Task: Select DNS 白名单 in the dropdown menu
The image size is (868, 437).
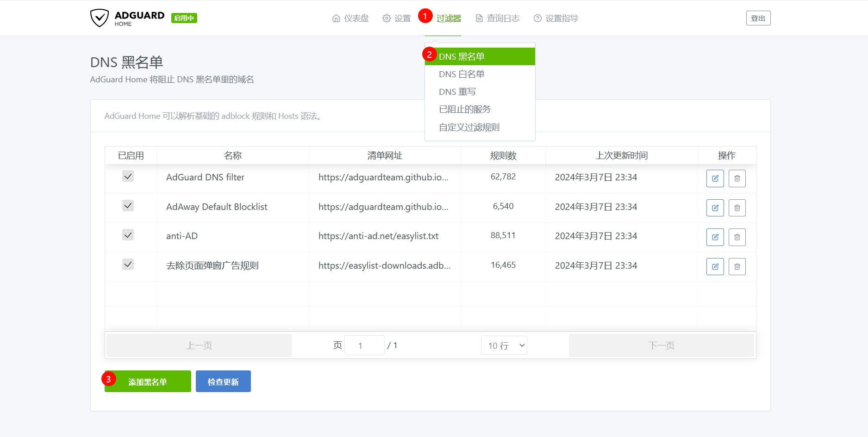Action: point(480,74)
